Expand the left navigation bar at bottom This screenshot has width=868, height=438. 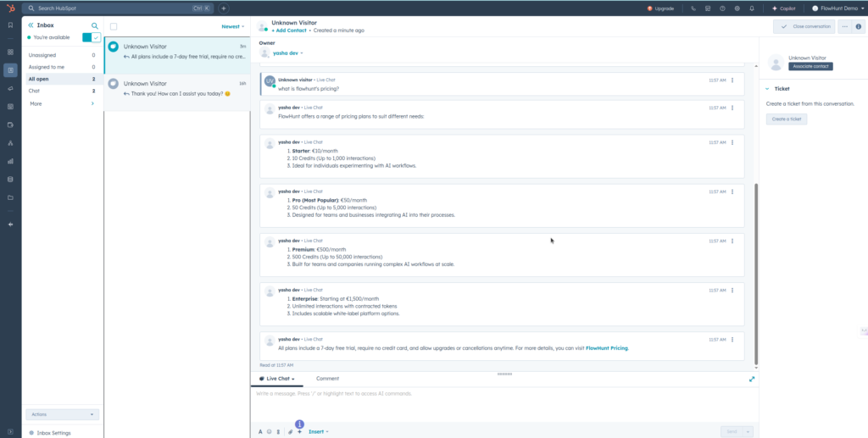click(x=10, y=432)
